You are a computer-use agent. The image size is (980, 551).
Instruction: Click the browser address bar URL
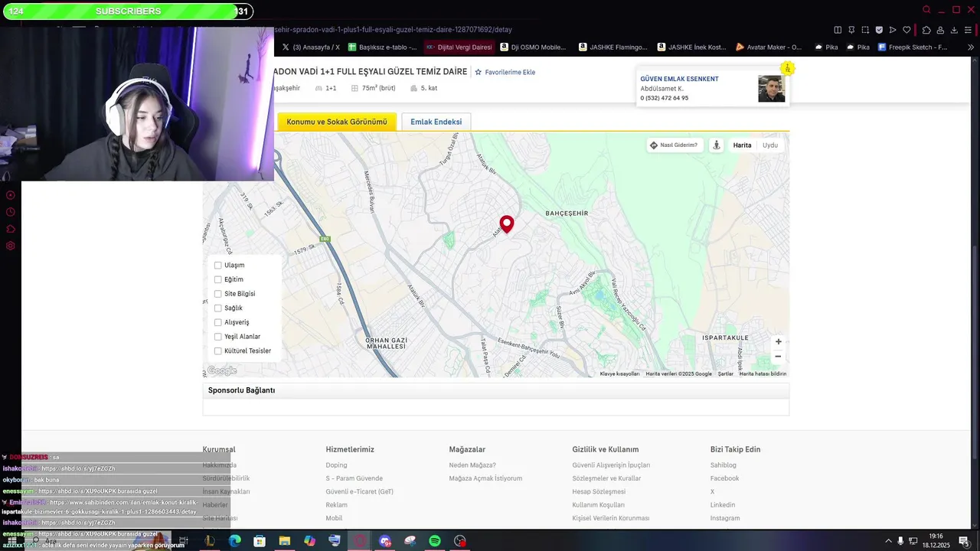pyautogui.click(x=393, y=30)
